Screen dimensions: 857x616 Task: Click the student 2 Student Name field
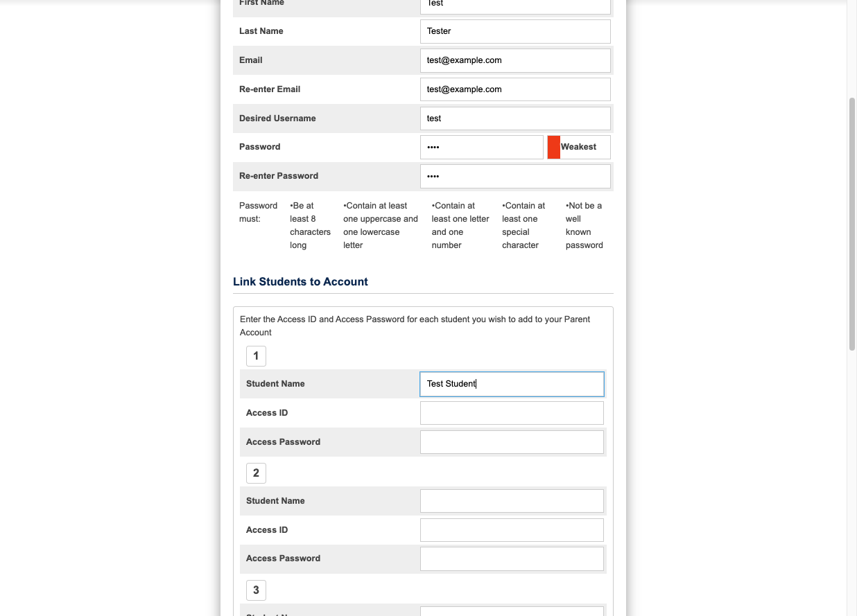[x=512, y=501]
